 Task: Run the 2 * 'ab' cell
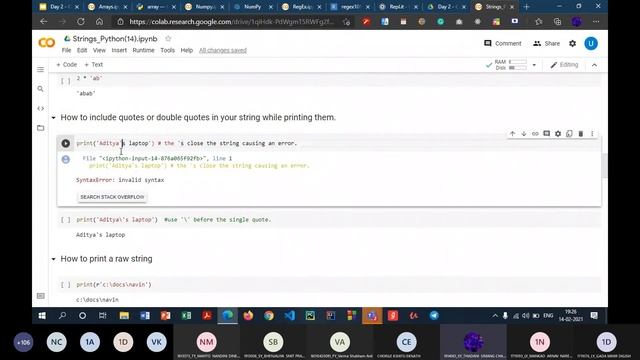tap(66, 80)
